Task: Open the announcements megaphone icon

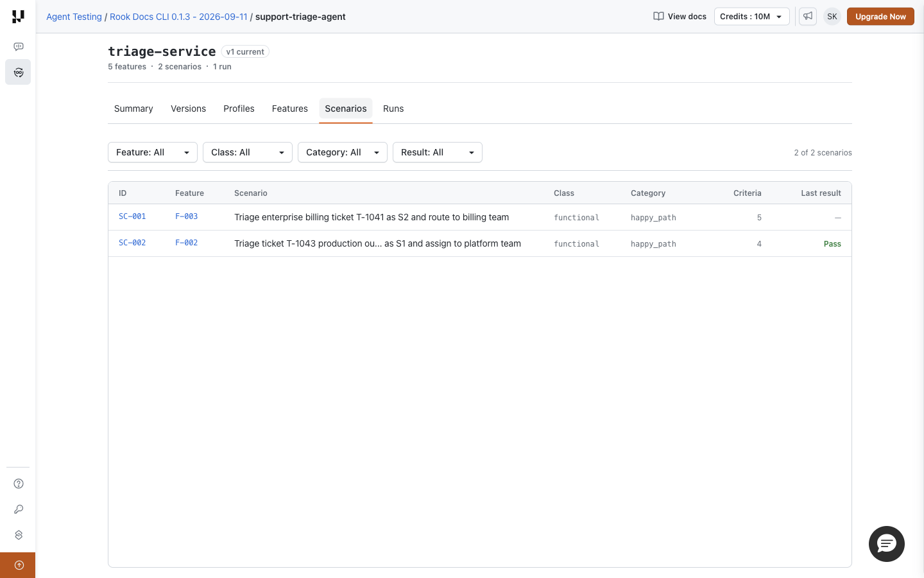Action: pos(808,16)
